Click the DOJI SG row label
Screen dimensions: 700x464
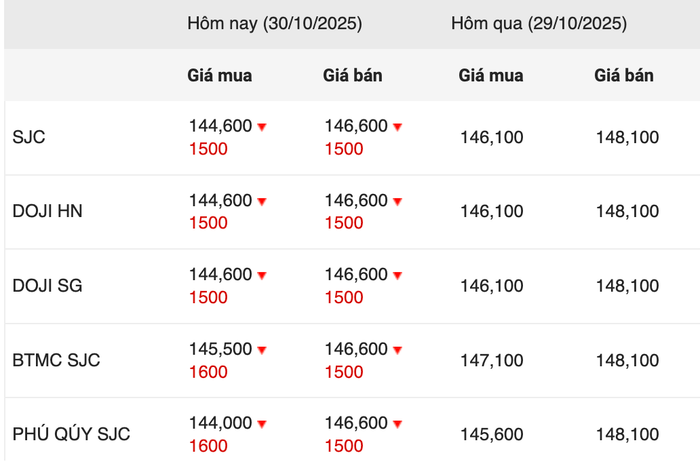click(47, 285)
